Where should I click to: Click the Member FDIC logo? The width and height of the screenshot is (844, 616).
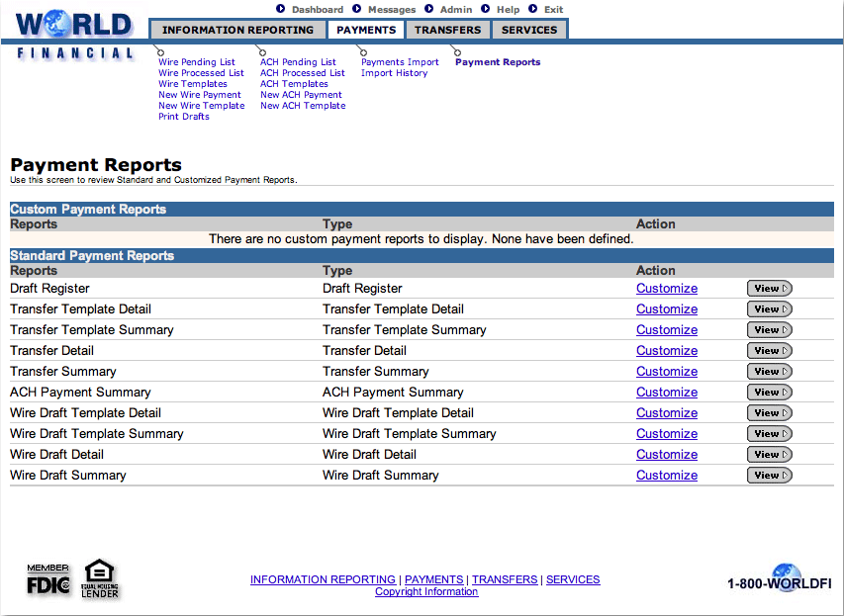coord(47,579)
